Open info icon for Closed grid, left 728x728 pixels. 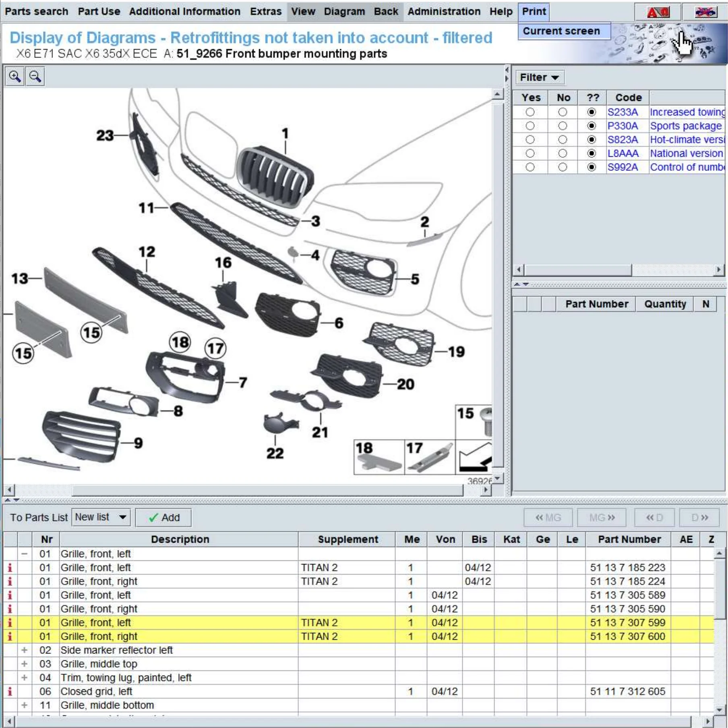10,692
